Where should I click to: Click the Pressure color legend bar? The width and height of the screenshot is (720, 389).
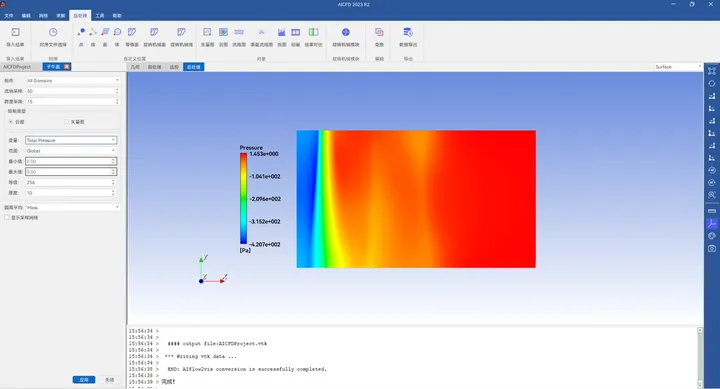(243, 198)
